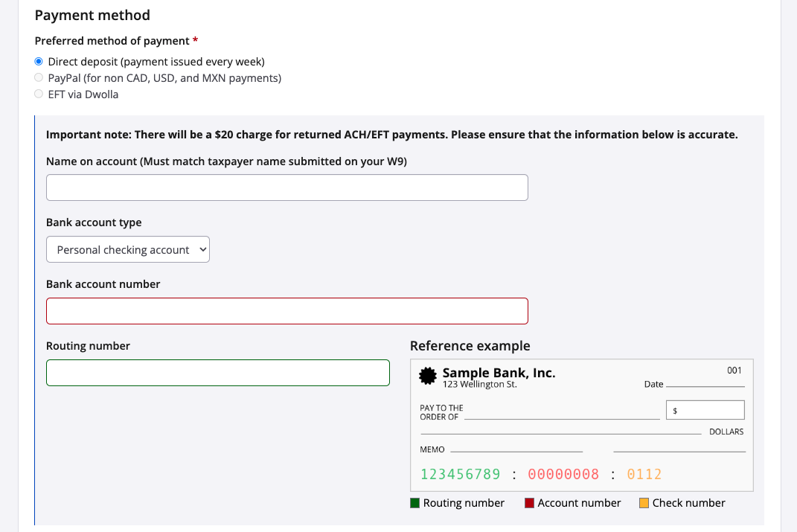Click orange check digits 0112 on check

click(x=644, y=475)
